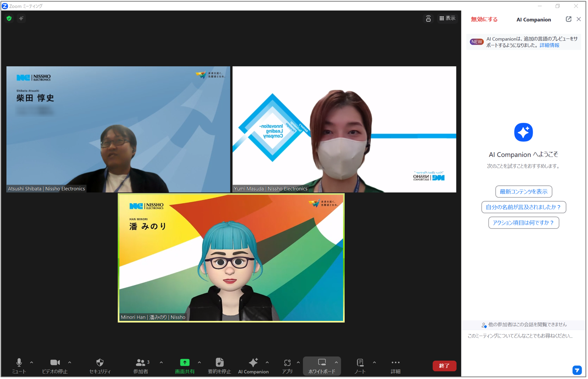This screenshot has width=588, height=379.
Task: Click the lock screen icon next to 表示
Action: [x=428, y=19]
